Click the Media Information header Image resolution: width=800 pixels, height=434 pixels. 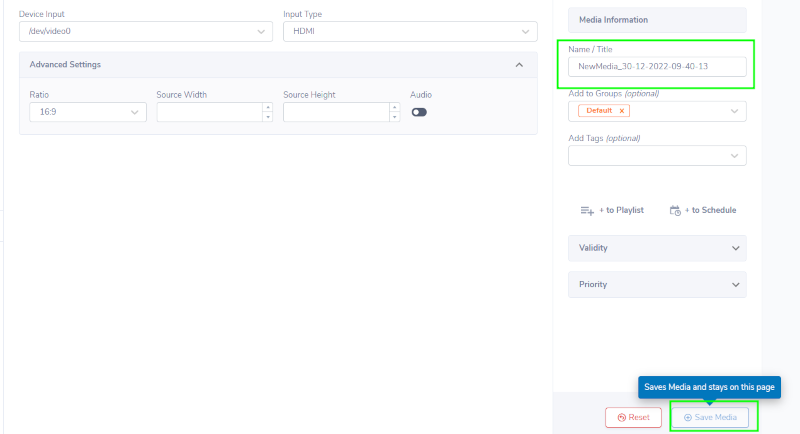tap(657, 20)
